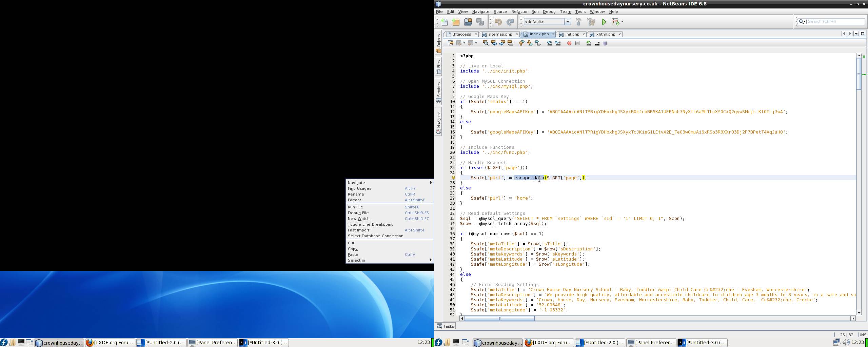Open the volume icon in system tray
This screenshot has height=347, width=868.
846,343
